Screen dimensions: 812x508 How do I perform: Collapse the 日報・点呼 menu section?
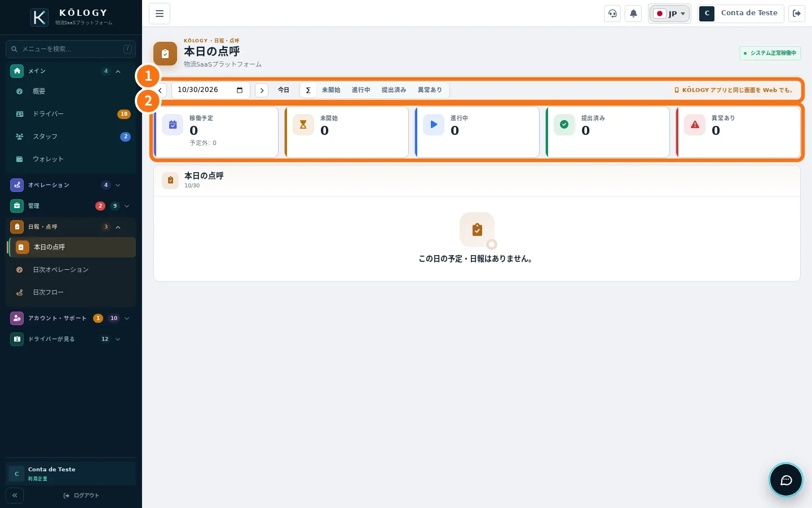pyautogui.click(x=71, y=227)
